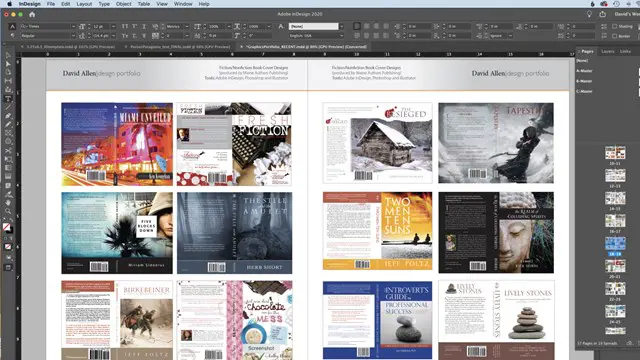Viewport: 640px width, 360px height.
Task: Select the Free Transform tool
Action: point(8,159)
